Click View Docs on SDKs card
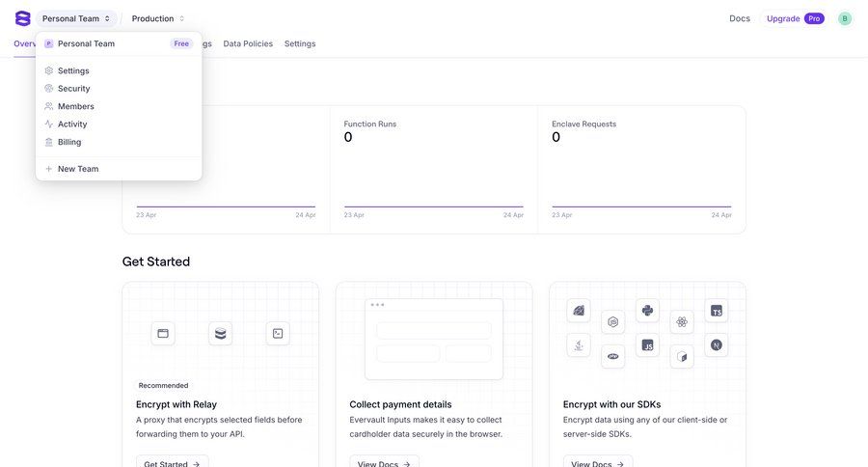 pyautogui.click(x=598, y=462)
